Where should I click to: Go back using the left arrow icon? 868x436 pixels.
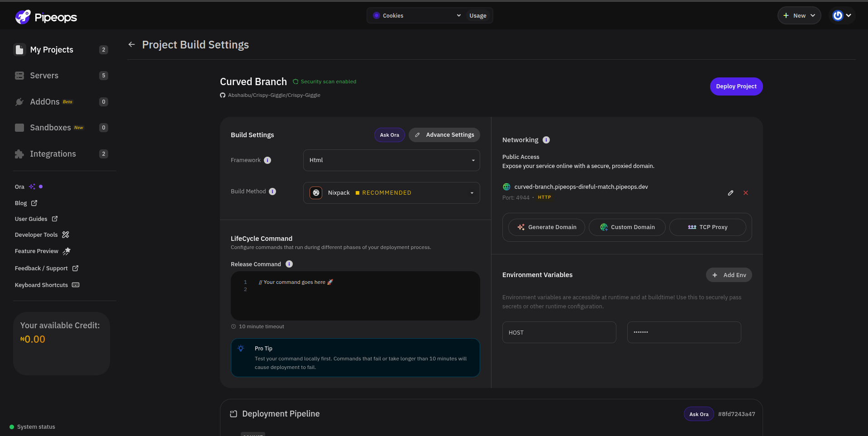tap(132, 44)
